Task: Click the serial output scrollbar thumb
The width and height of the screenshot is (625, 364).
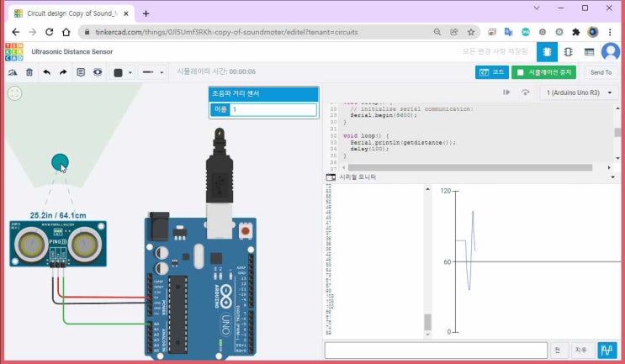Action: tap(427, 322)
